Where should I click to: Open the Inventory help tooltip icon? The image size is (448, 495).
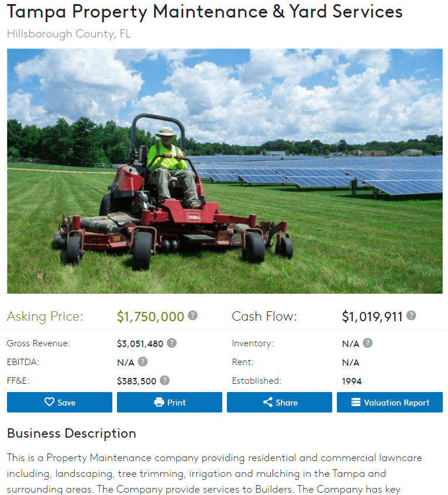(367, 343)
